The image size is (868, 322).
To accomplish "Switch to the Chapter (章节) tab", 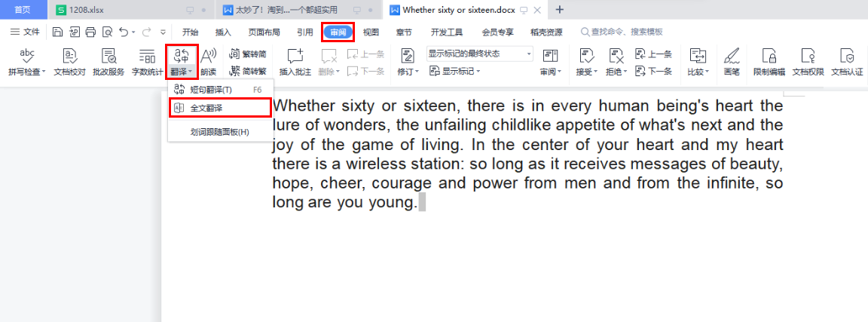I will pyautogui.click(x=404, y=32).
